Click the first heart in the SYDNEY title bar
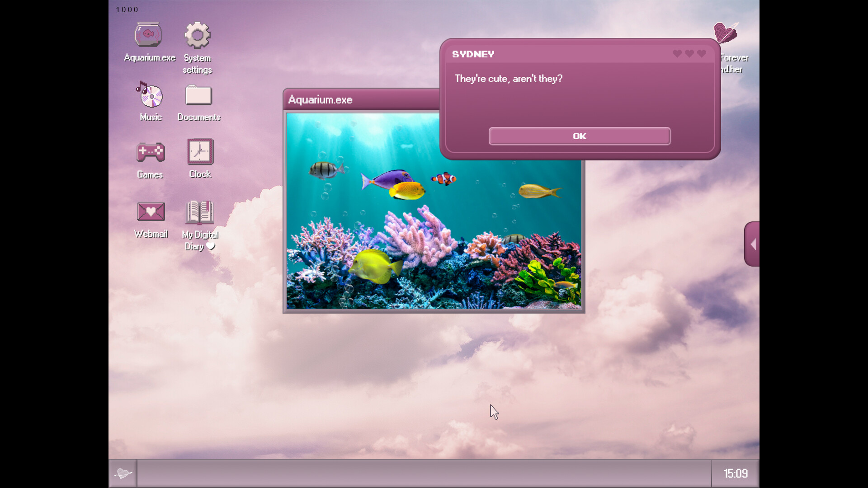The image size is (868, 488). 677,53
